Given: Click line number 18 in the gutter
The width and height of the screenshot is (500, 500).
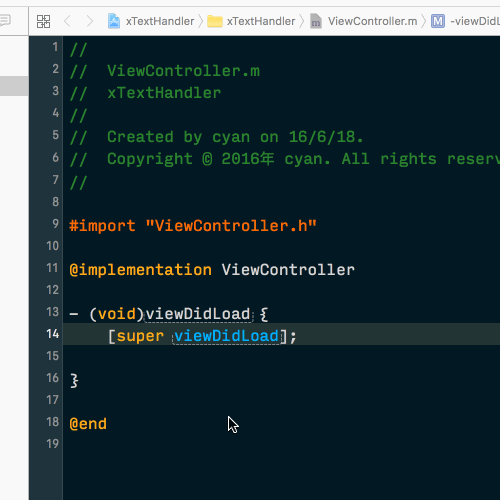Looking at the screenshot, I should point(53,422).
